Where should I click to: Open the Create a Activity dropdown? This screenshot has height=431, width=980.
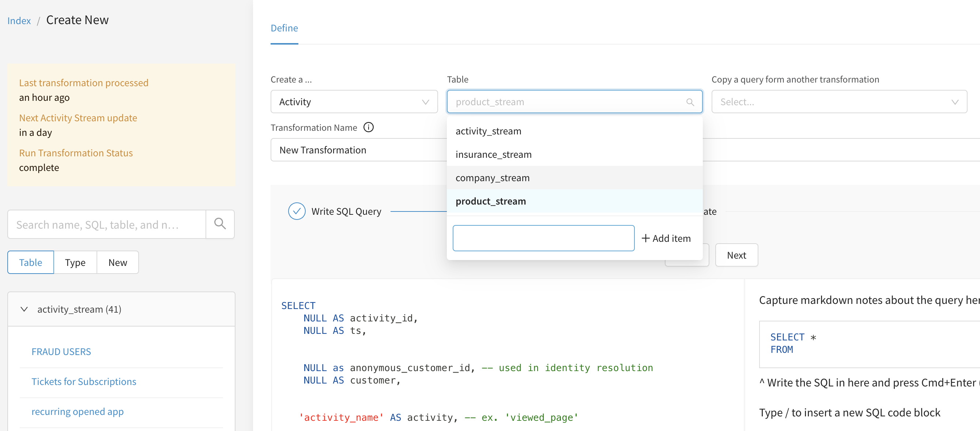354,102
